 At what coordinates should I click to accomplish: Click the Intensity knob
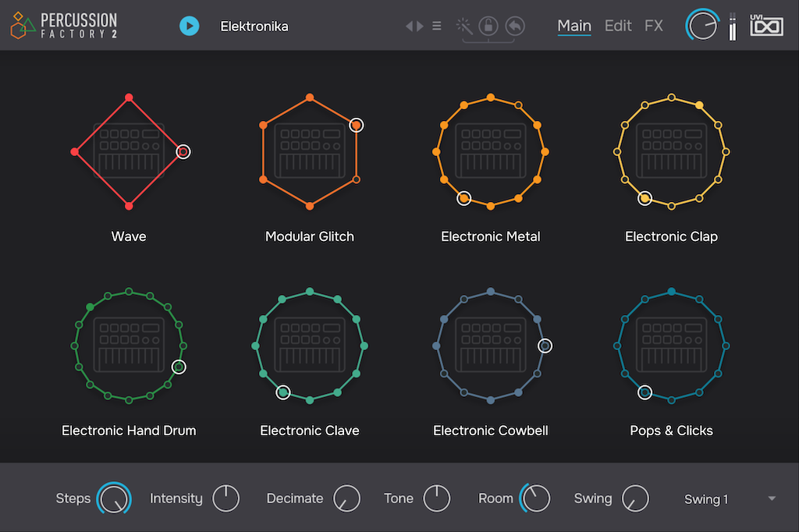point(225,498)
